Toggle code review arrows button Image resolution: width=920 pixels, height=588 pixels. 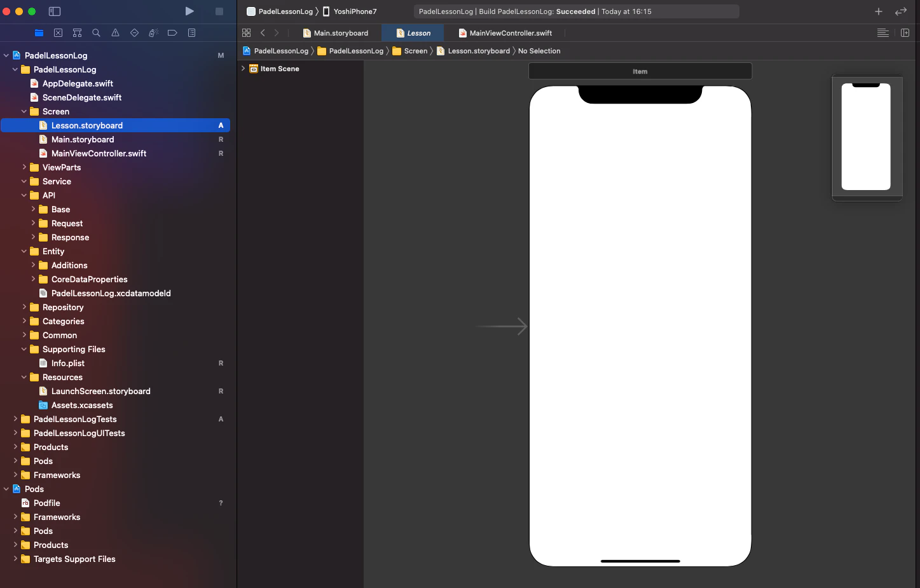[x=901, y=11]
